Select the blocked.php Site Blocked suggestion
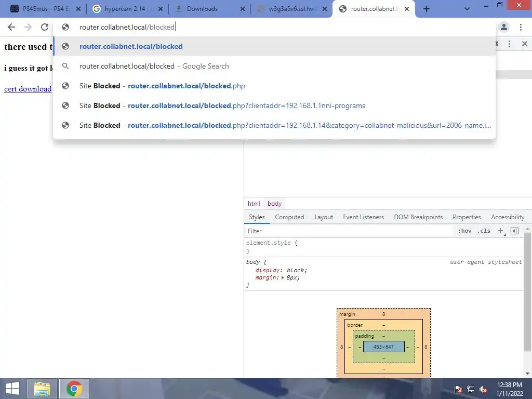Image resolution: width=532 pixels, height=399 pixels. [274, 86]
